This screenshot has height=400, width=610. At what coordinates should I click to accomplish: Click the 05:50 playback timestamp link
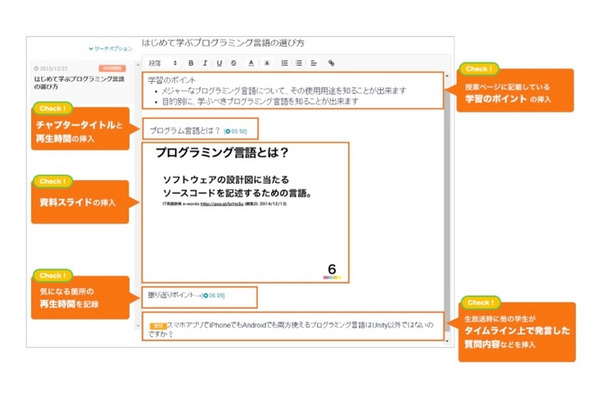point(236,132)
